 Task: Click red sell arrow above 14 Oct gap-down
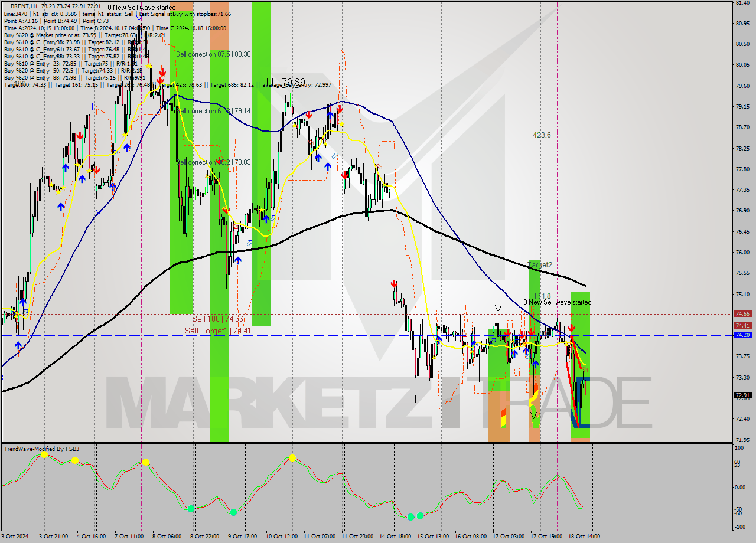point(394,284)
